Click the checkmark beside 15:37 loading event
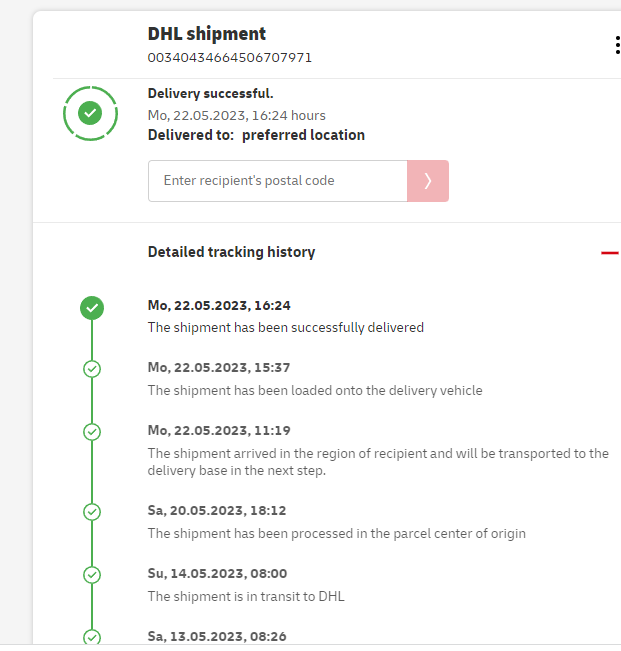 pyautogui.click(x=92, y=369)
